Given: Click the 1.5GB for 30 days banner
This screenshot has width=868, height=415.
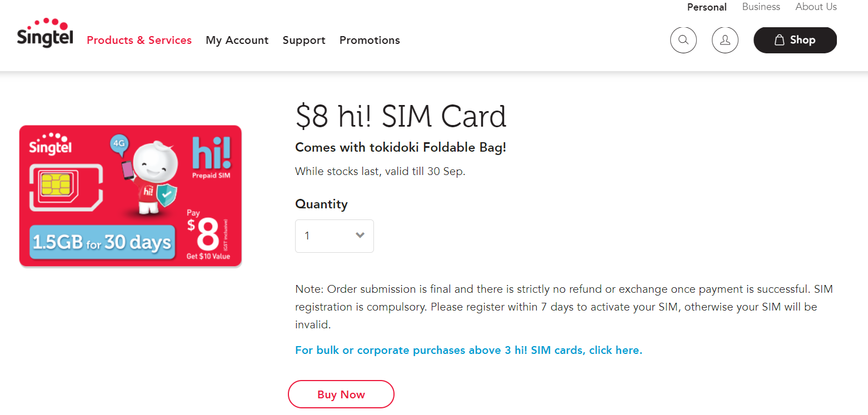Looking at the screenshot, I should (101, 243).
